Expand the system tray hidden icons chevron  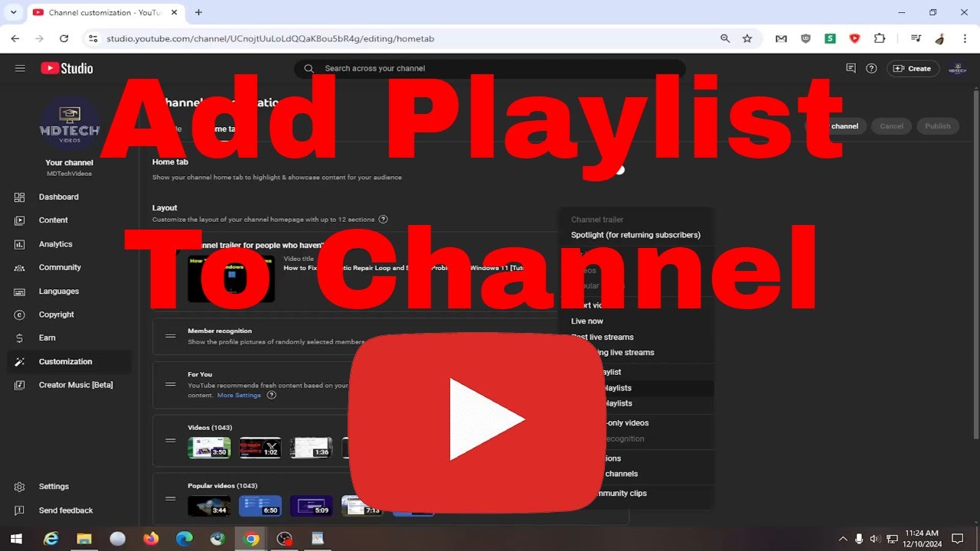[843, 538]
